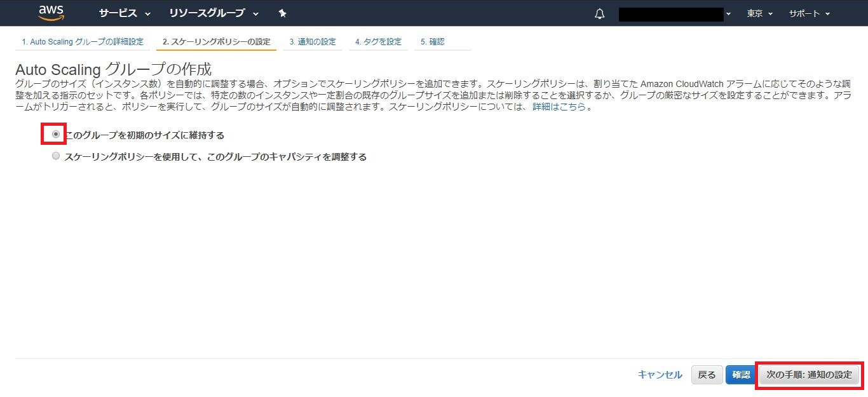Click the pin shortcut icon in navbar

point(283,13)
